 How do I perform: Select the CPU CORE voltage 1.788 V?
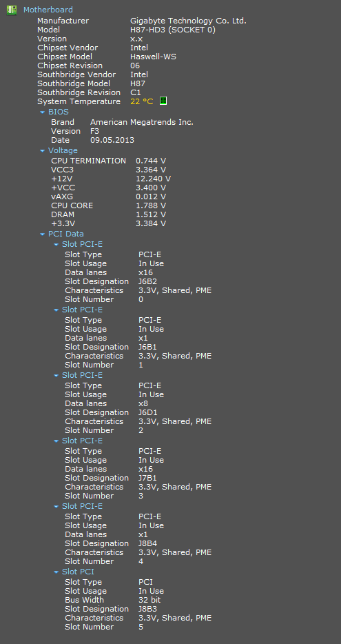(151, 205)
